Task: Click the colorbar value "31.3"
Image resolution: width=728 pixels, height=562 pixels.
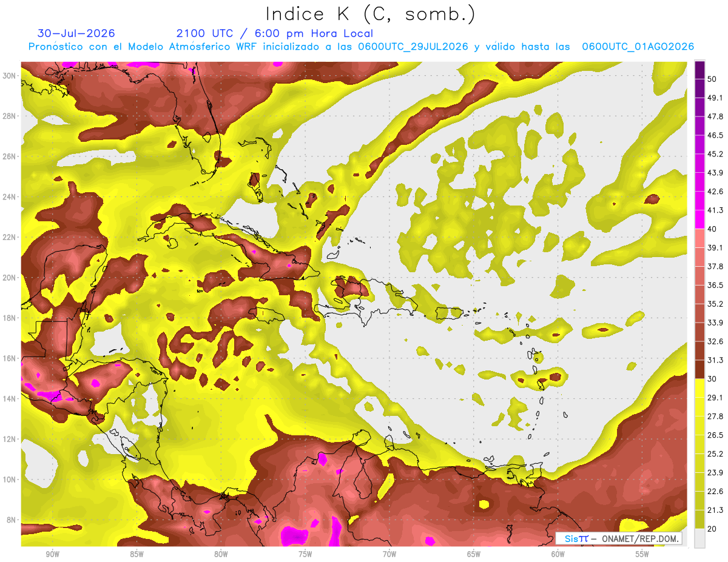Action: pyautogui.click(x=715, y=360)
